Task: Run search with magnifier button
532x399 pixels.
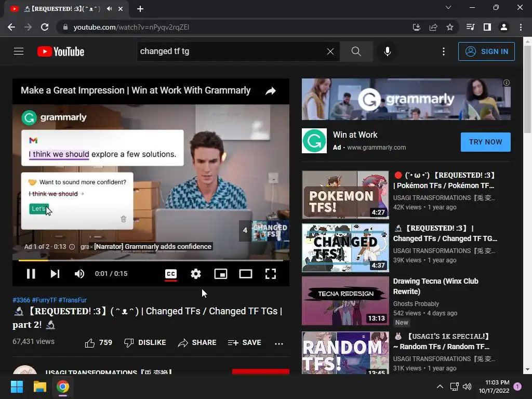Action: [356, 51]
